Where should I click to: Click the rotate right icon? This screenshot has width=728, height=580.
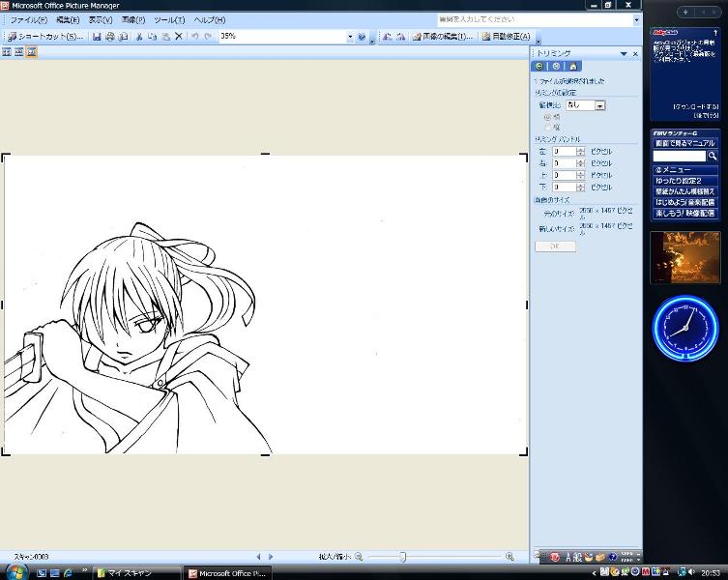click(400, 36)
